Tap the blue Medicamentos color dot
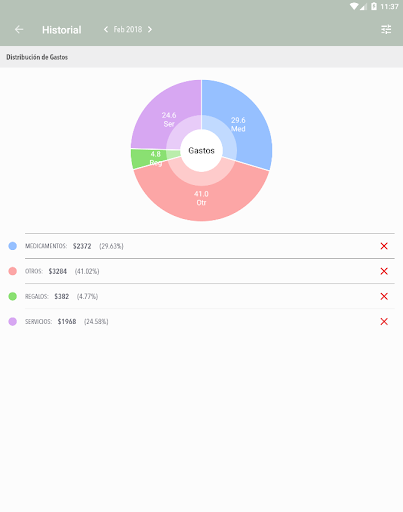 [x=13, y=246]
